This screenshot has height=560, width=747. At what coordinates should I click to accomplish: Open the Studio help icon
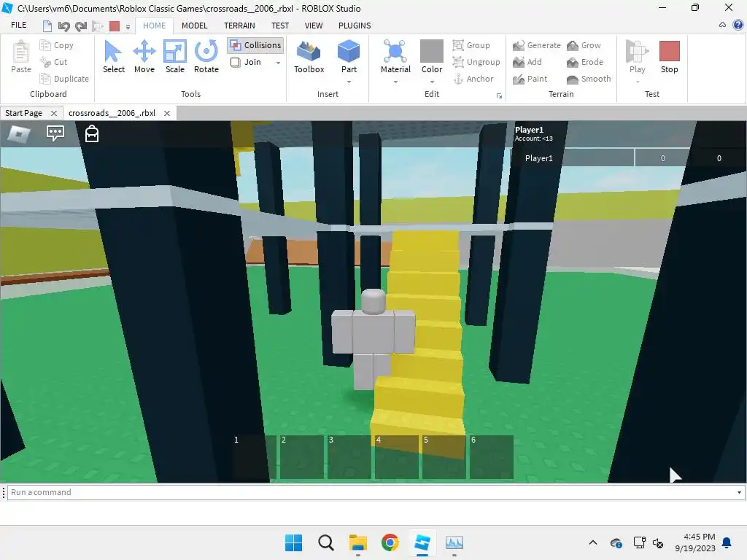click(738, 26)
